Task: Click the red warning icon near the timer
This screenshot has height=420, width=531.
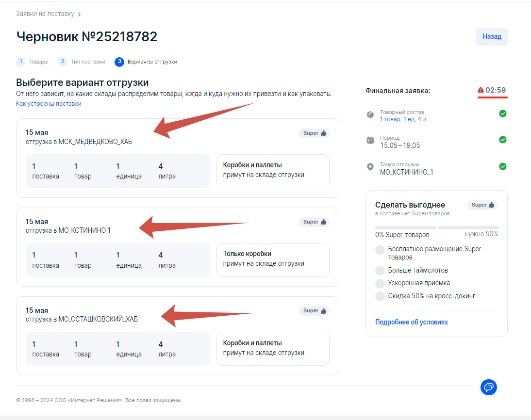Action: coord(481,90)
